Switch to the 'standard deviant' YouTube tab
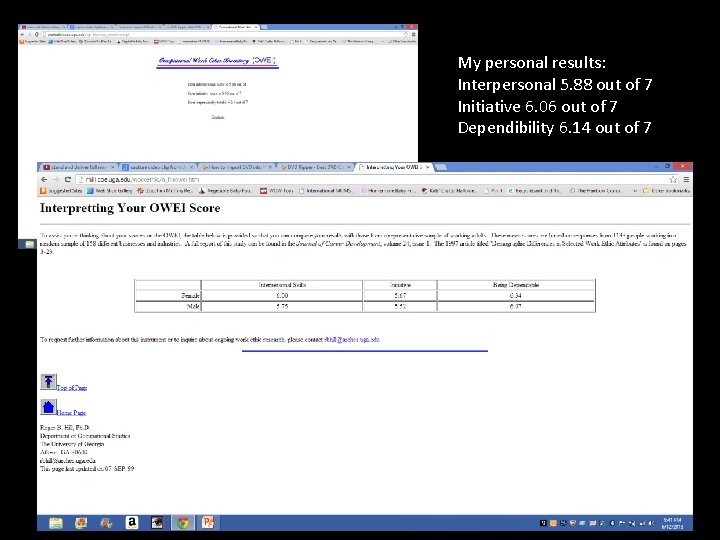The image size is (720, 540). [x=78, y=167]
